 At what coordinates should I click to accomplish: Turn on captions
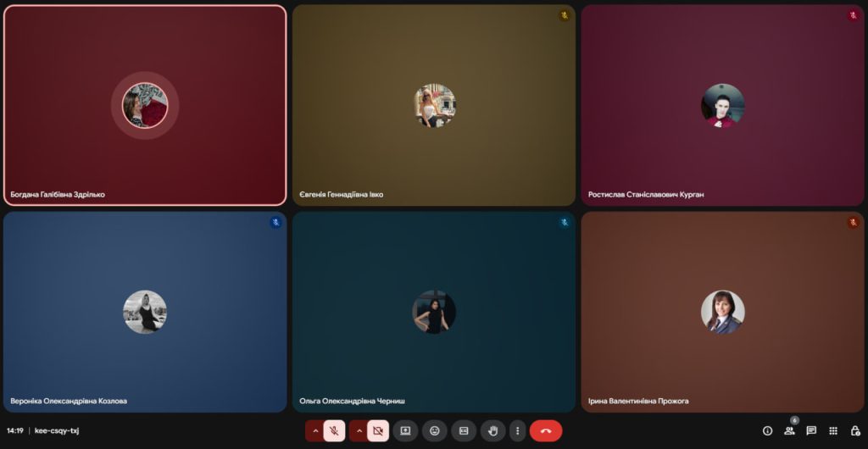[x=464, y=430]
